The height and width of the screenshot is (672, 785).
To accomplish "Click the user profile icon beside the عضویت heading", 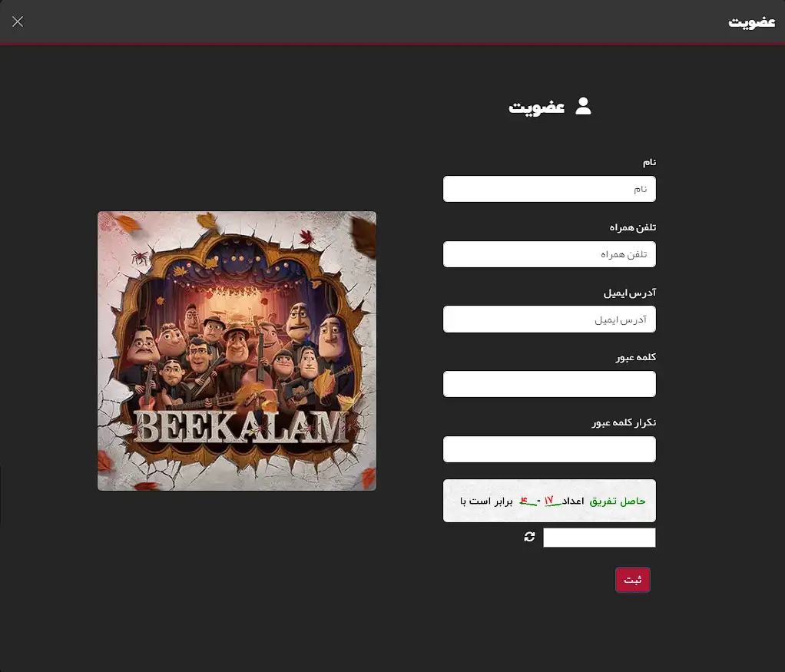I will click(583, 106).
